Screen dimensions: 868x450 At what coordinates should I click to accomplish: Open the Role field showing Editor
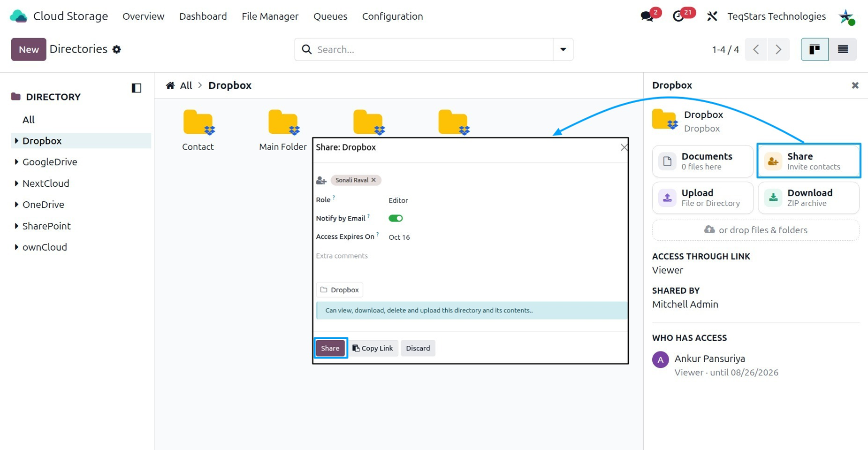pyautogui.click(x=398, y=200)
